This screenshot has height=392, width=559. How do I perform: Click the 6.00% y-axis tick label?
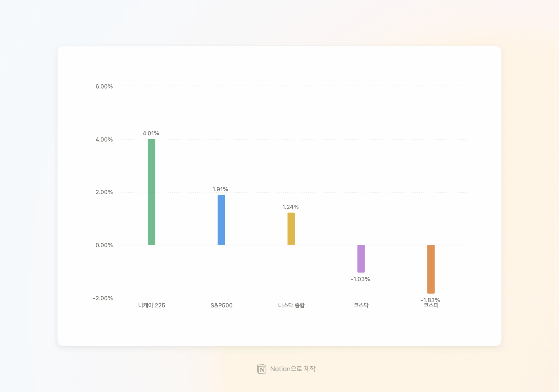104,86
